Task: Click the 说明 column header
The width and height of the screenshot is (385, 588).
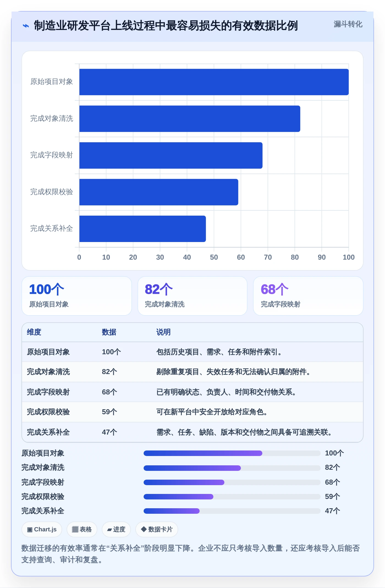Action: point(164,332)
